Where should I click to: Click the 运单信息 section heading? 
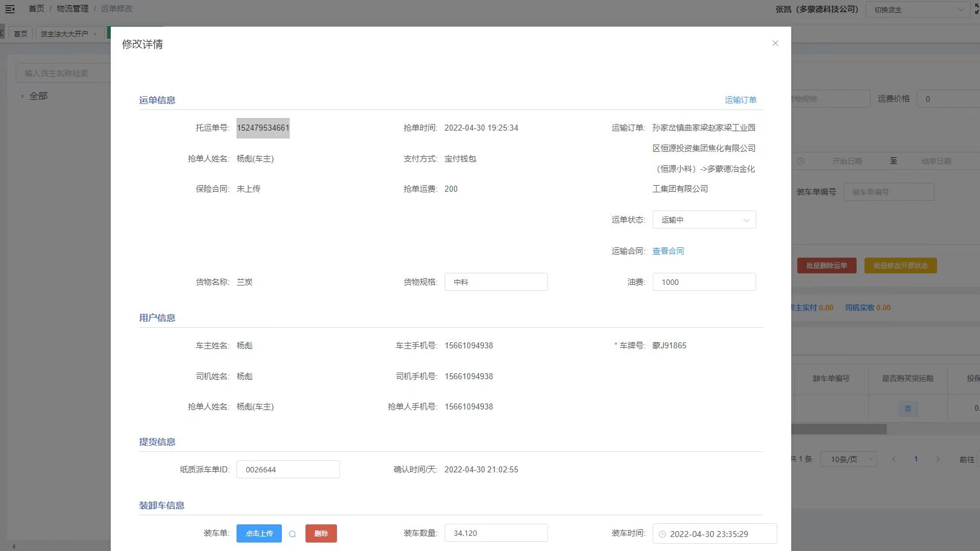point(157,100)
